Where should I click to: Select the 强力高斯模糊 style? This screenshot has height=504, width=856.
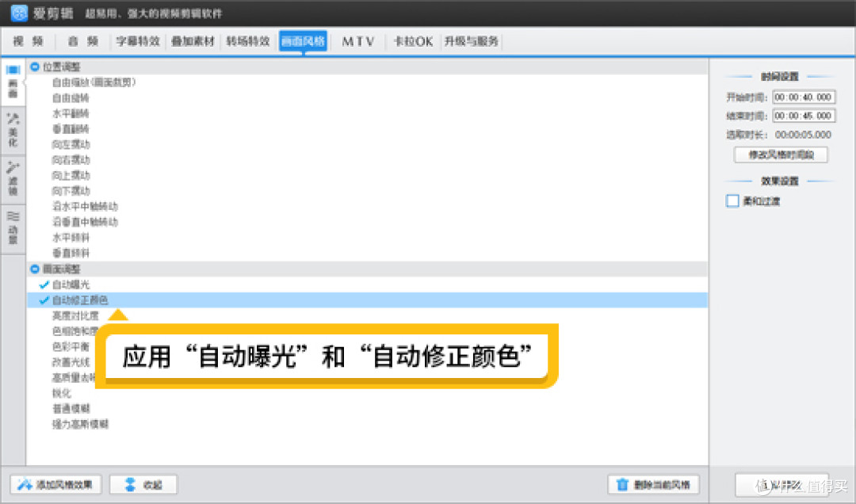click(80, 424)
